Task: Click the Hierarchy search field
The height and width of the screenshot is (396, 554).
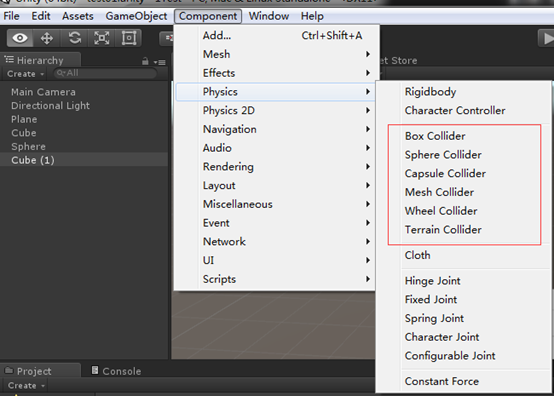Action: [105, 73]
